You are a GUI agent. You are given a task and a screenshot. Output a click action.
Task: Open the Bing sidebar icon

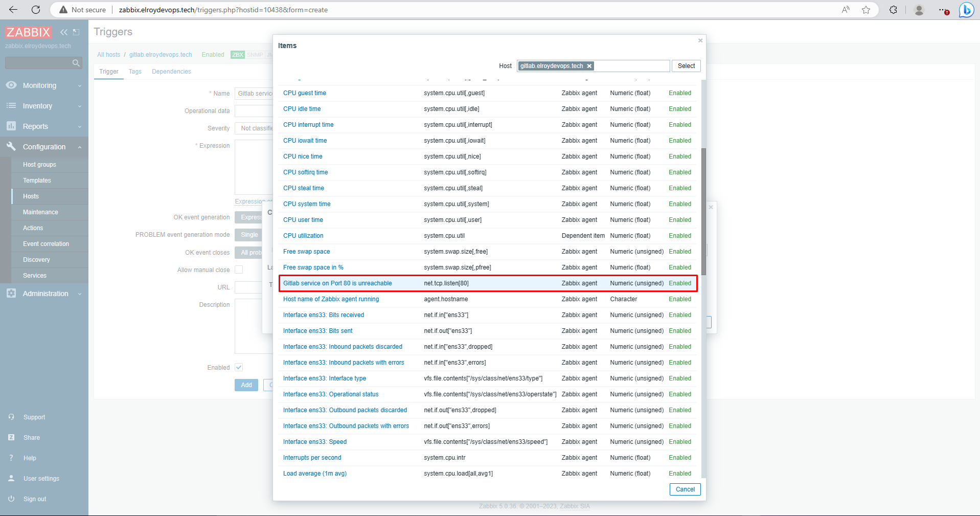point(966,10)
